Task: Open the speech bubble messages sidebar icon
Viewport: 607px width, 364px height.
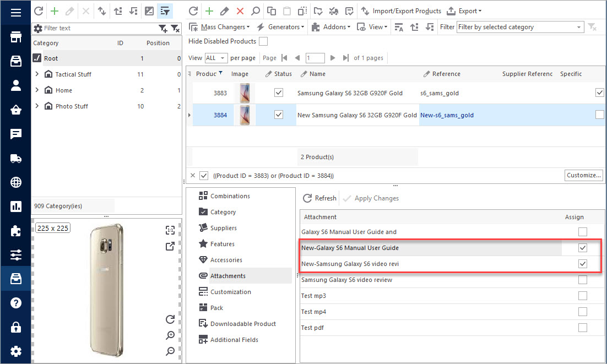Action: pos(16,134)
